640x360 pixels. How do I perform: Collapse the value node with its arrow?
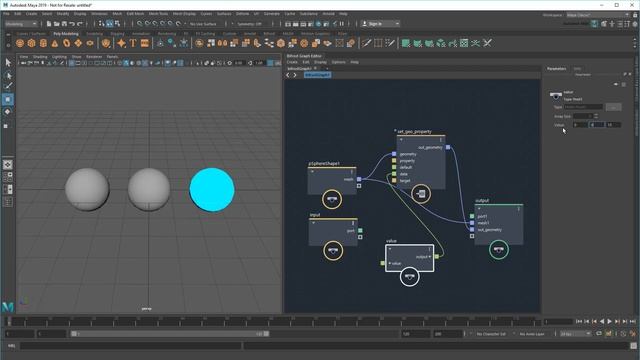click(390, 249)
